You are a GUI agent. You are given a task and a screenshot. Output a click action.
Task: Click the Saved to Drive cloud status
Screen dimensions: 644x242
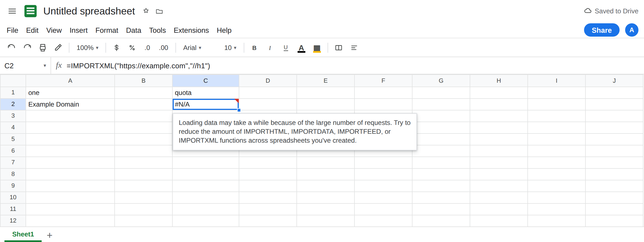click(x=611, y=11)
